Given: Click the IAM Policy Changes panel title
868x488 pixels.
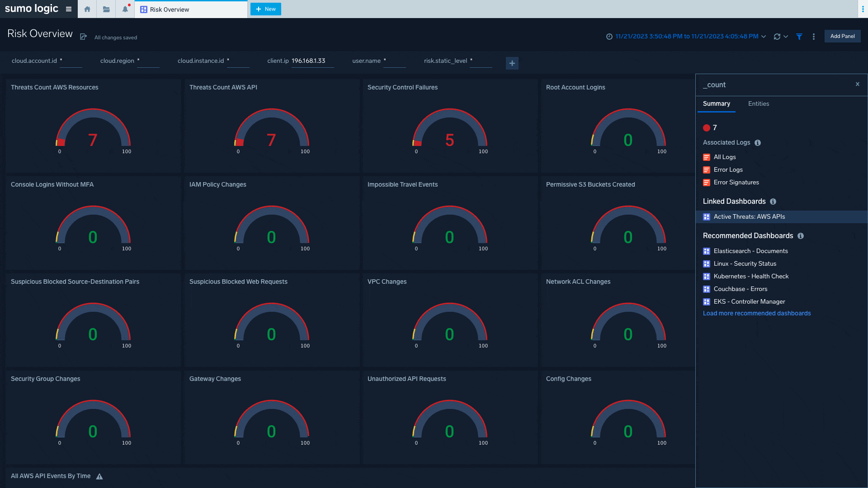Looking at the screenshot, I should click(217, 185).
